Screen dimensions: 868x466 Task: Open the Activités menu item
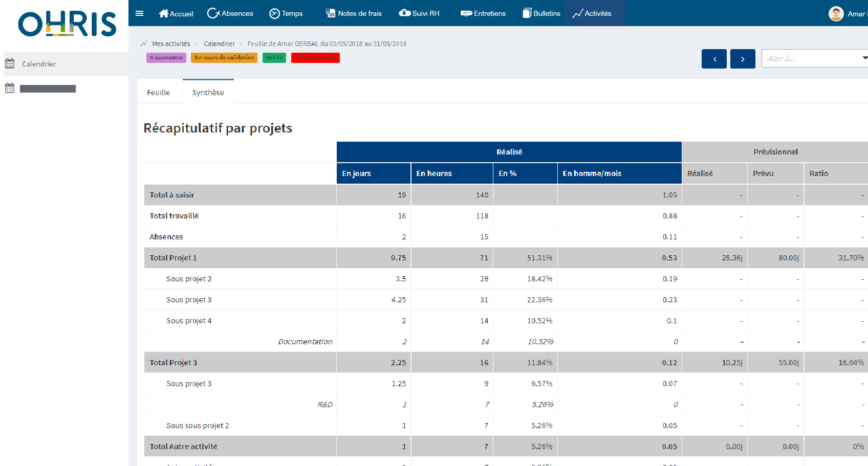click(x=592, y=13)
